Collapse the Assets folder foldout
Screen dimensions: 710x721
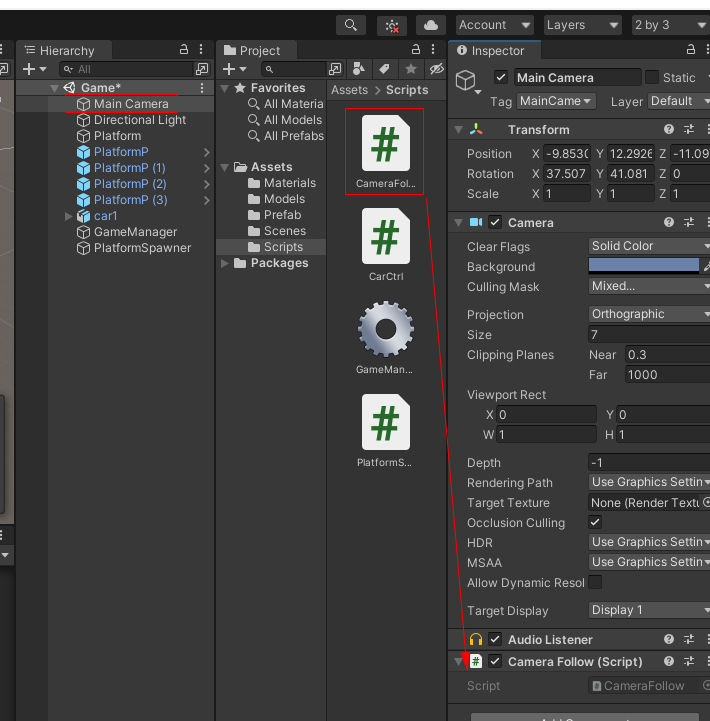click(225, 167)
